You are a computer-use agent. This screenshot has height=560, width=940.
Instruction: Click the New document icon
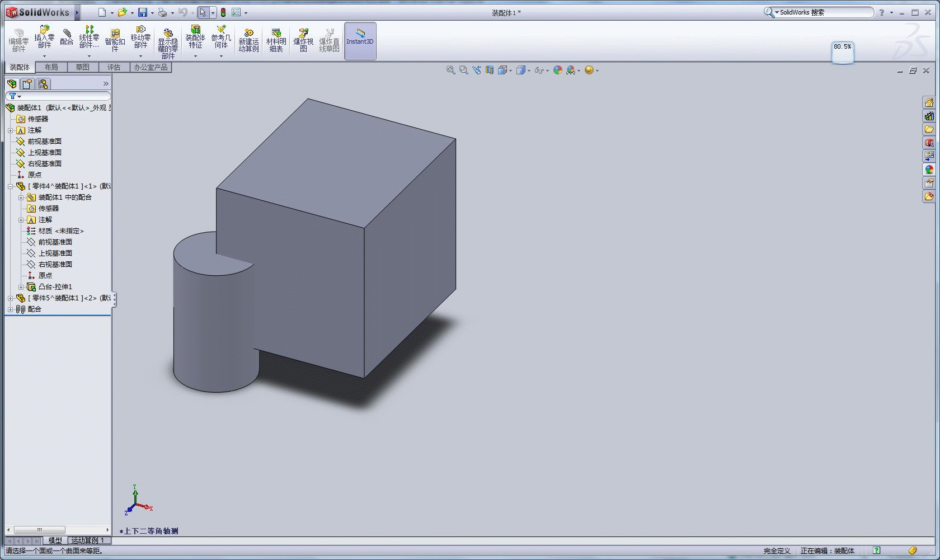click(x=102, y=12)
